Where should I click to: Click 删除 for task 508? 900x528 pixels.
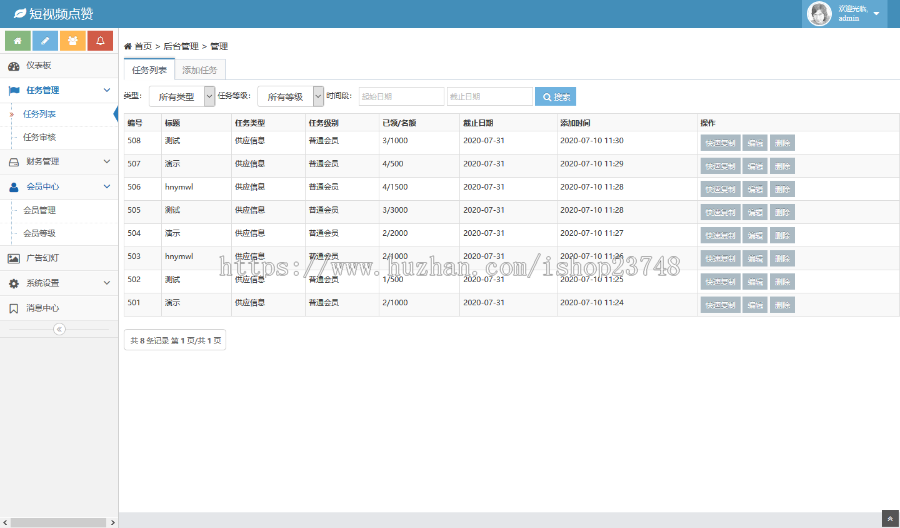coord(782,142)
